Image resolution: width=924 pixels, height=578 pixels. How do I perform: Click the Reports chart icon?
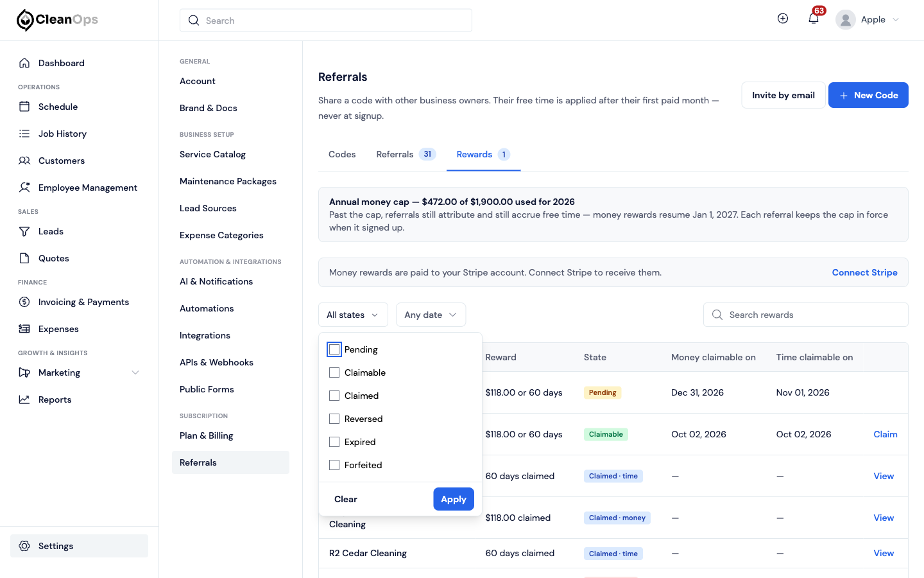pyautogui.click(x=24, y=399)
